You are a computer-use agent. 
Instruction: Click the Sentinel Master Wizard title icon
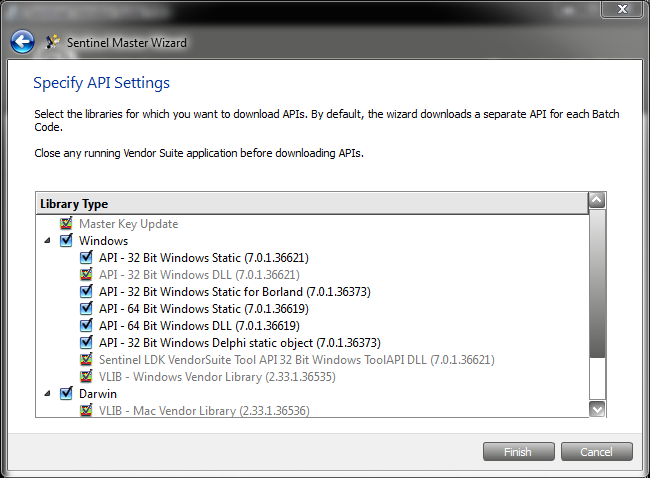53,43
